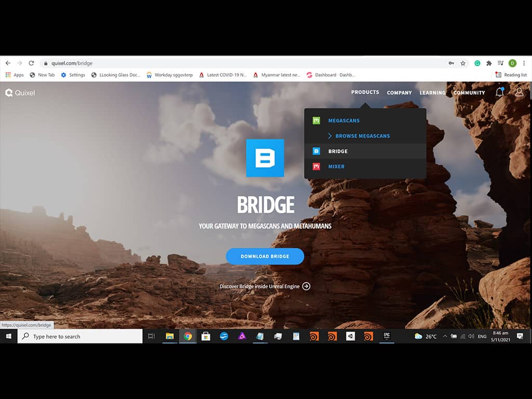Open media control icon in Chrome toolbar
This screenshot has height=399, width=532.
[500, 63]
